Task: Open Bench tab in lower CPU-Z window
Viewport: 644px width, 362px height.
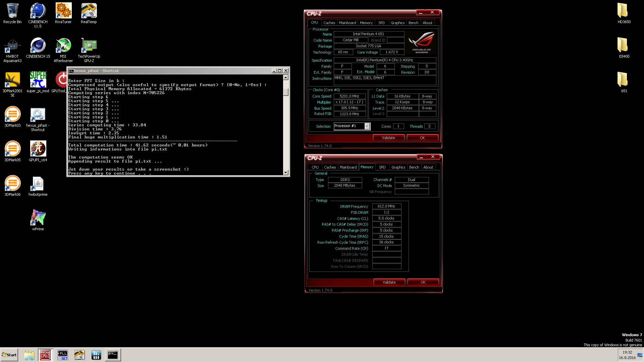Action: 414,167
